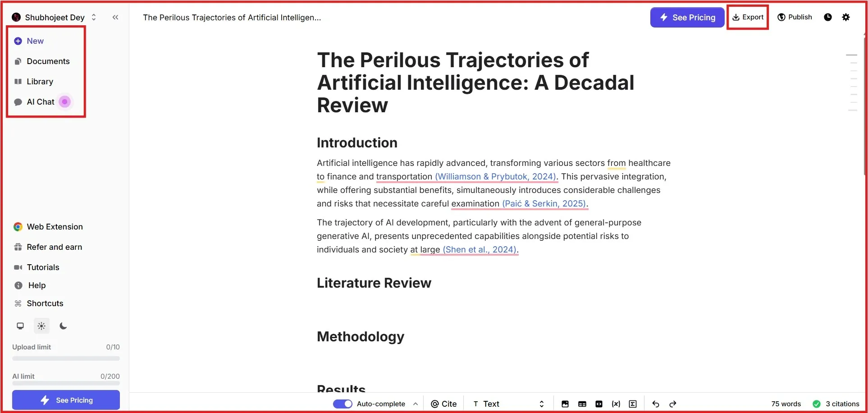
Task: Collapse the left sidebar
Action: click(x=115, y=17)
